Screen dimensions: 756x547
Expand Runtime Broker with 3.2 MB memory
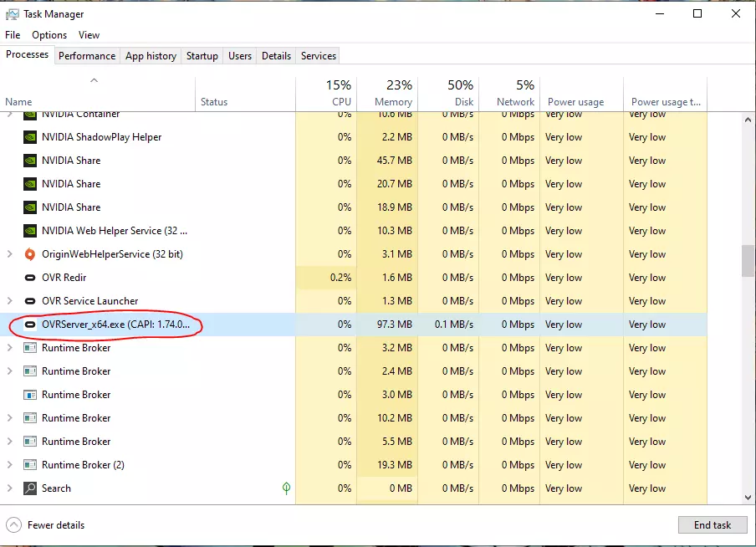pyautogui.click(x=10, y=347)
